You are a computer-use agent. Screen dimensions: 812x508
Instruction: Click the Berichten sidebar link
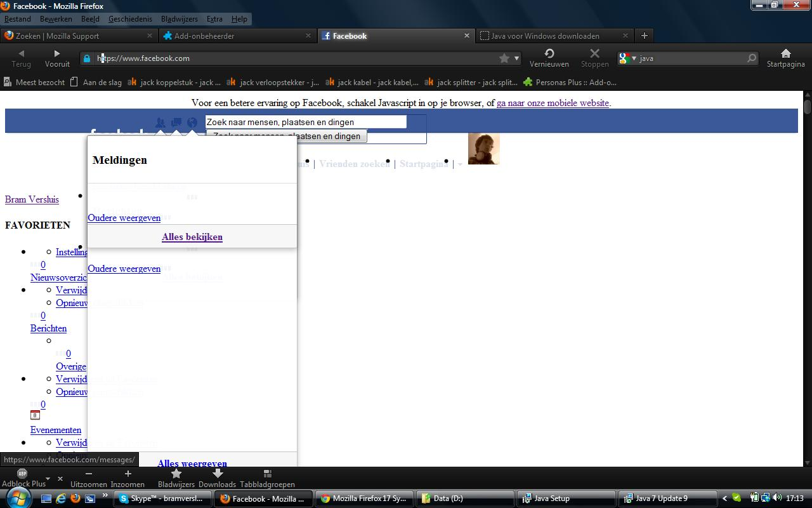pyautogui.click(x=48, y=328)
